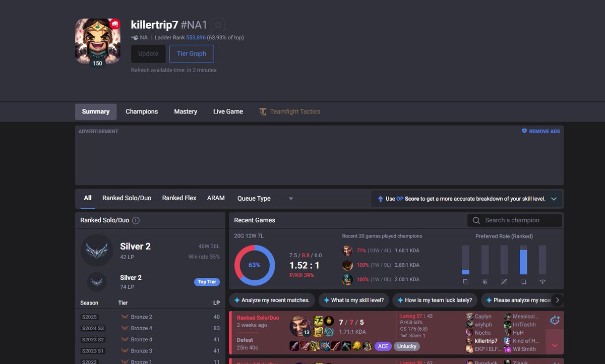Click the REMOVE ADS link
The width and height of the screenshot is (605, 364).
(x=544, y=132)
